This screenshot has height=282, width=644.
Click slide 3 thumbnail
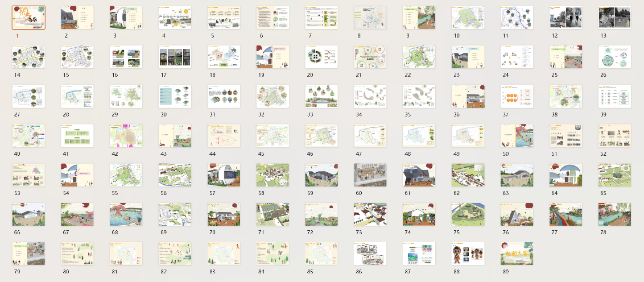(126, 18)
